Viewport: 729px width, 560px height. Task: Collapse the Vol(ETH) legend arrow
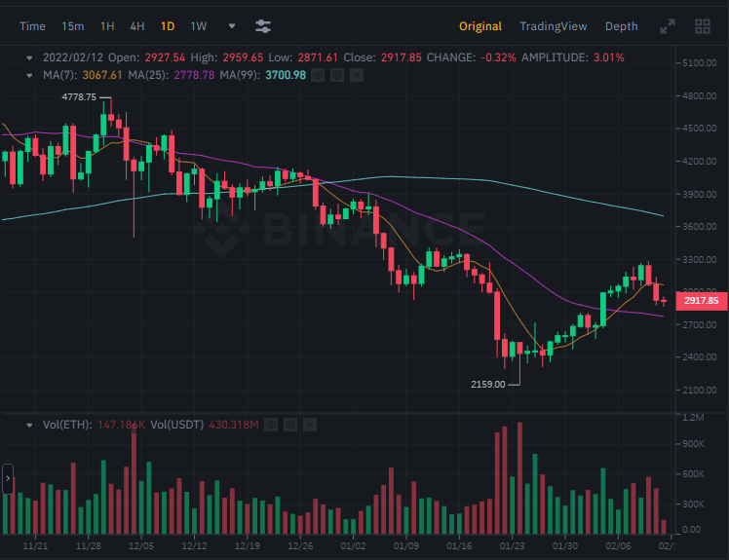29,426
